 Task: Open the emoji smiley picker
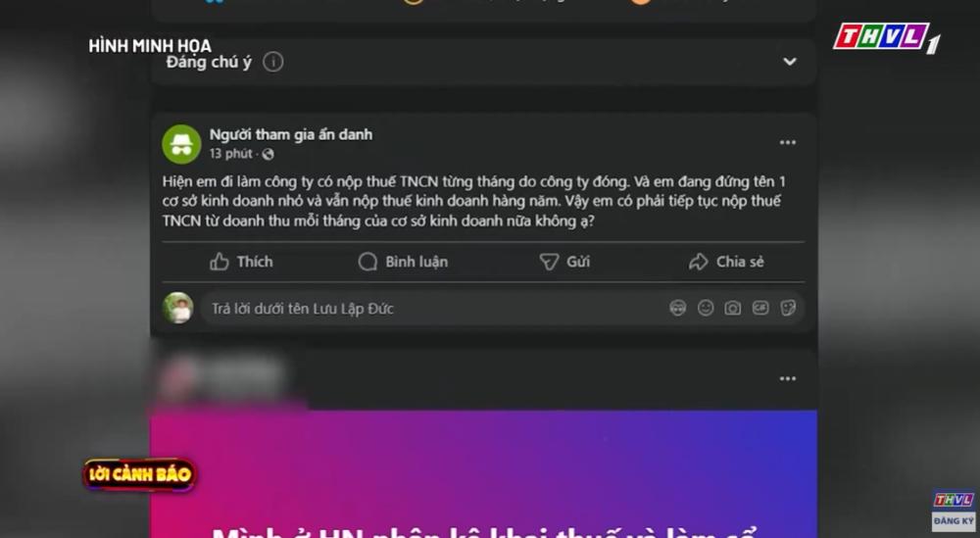pyautogui.click(x=706, y=308)
